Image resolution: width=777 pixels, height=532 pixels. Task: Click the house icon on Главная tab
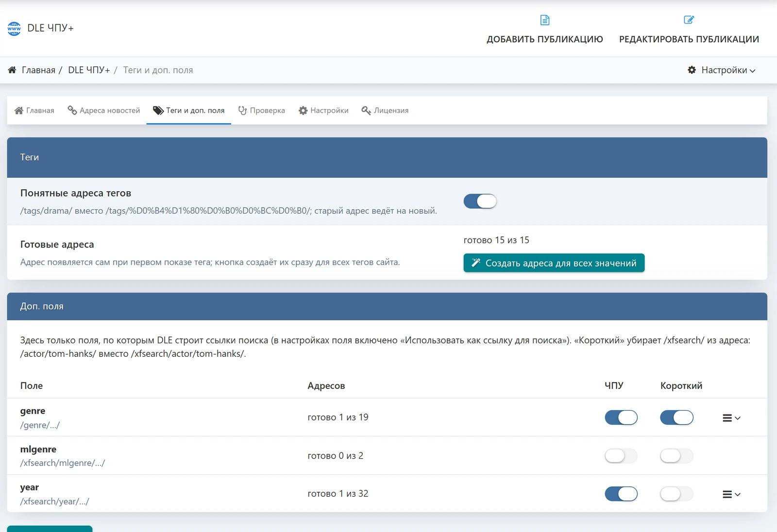point(19,110)
